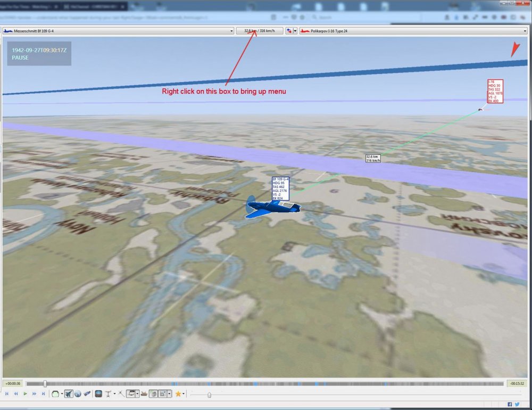Screen dimensions: 532x410
Task: Click the playback speed slider handle
Action: (209, 395)
